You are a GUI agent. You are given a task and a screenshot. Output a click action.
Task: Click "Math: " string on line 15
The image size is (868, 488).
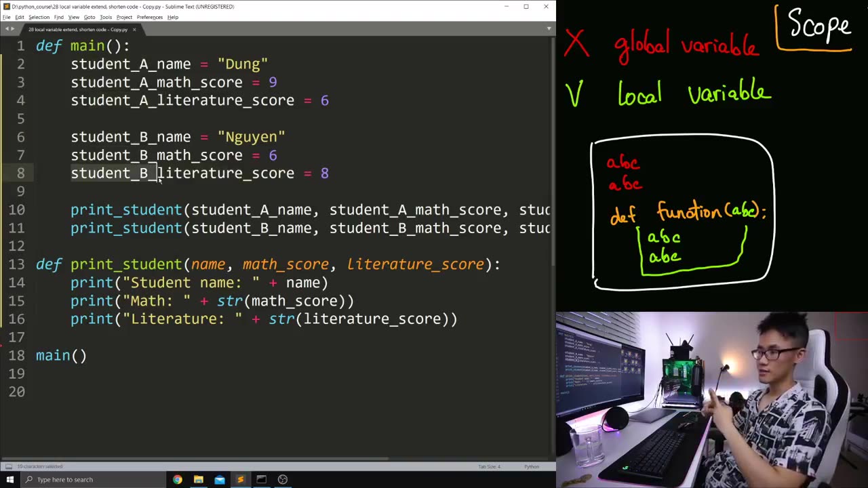(157, 301)
